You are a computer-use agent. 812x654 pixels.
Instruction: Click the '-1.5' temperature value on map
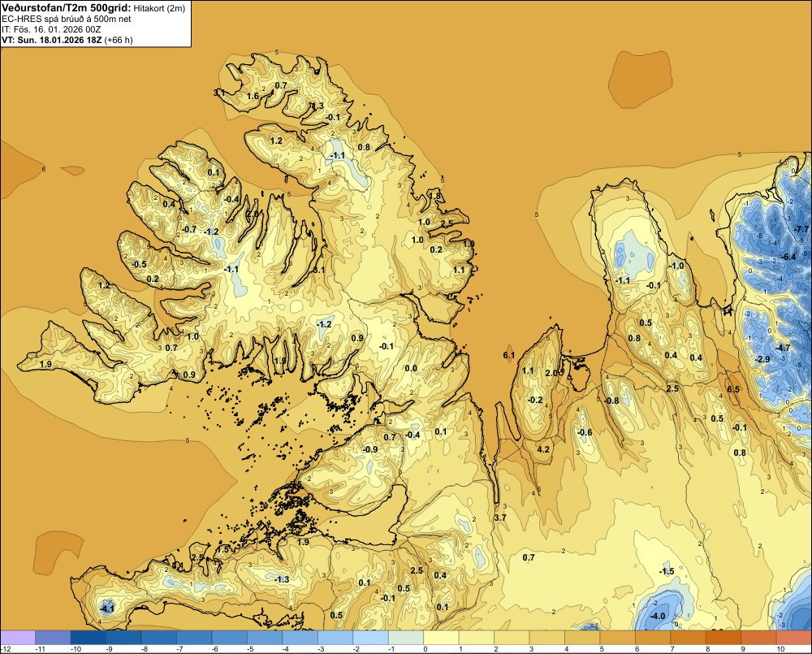pyautogui.click(x=667, y=571)
